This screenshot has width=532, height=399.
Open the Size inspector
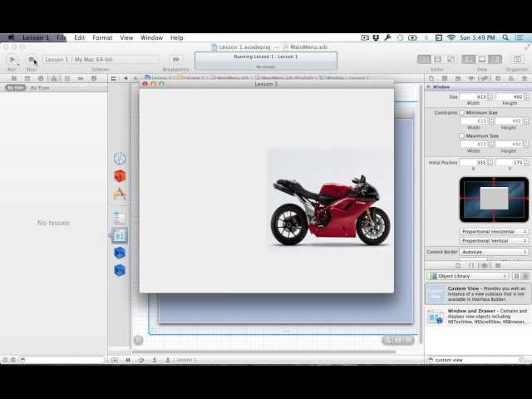pyautogui.click(x=485, y=78)
